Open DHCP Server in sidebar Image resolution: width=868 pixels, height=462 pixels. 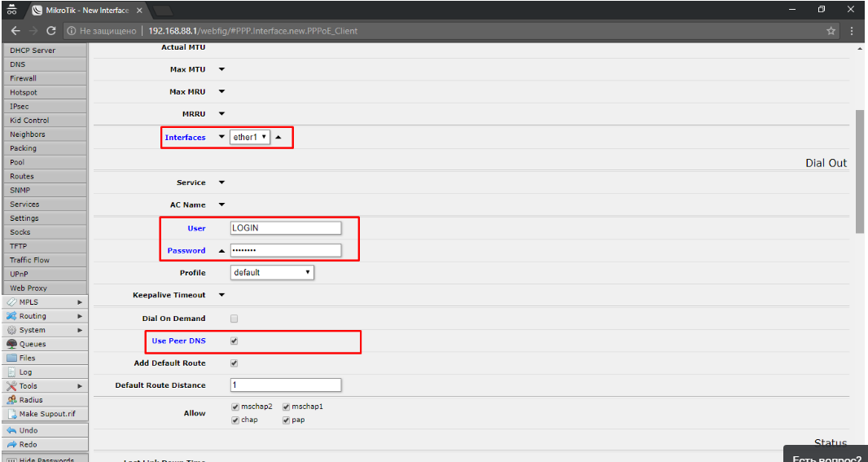pos(44,51)
